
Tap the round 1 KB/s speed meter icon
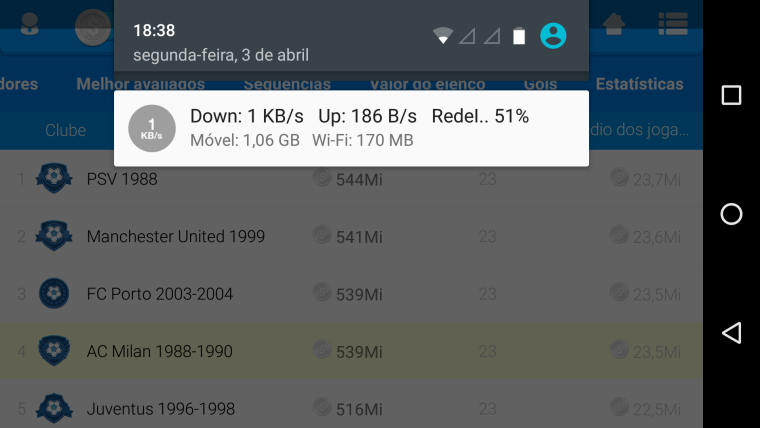point(152,128)
